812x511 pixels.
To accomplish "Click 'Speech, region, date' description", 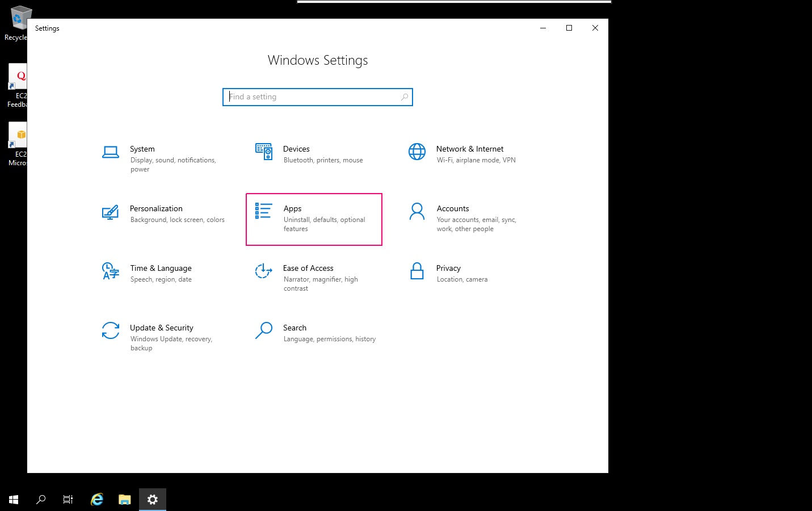I will click(x=161, y=279).
